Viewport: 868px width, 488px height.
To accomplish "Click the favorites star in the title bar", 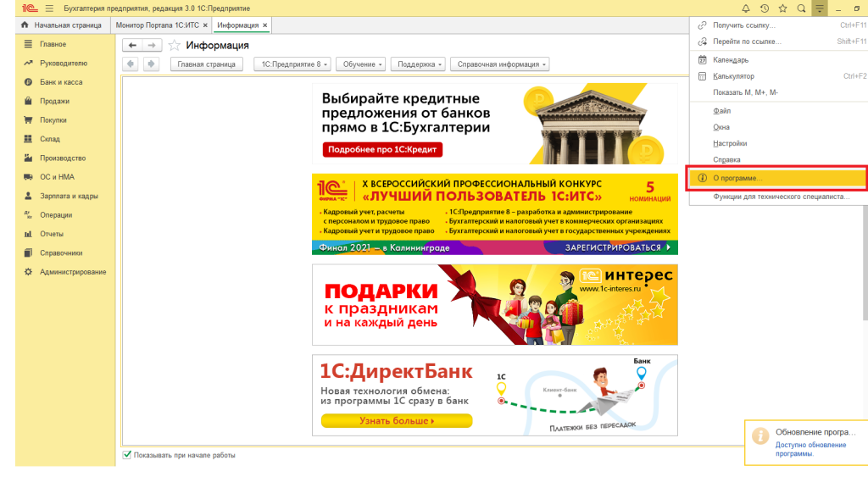I will point(783,8).
